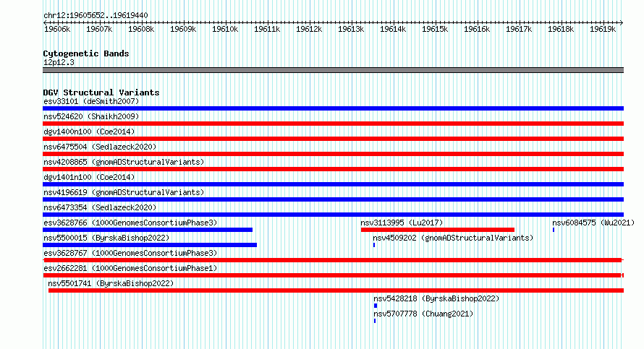Click ruler position 19607k
Screen dimensions: 644x349
point(99,29)
